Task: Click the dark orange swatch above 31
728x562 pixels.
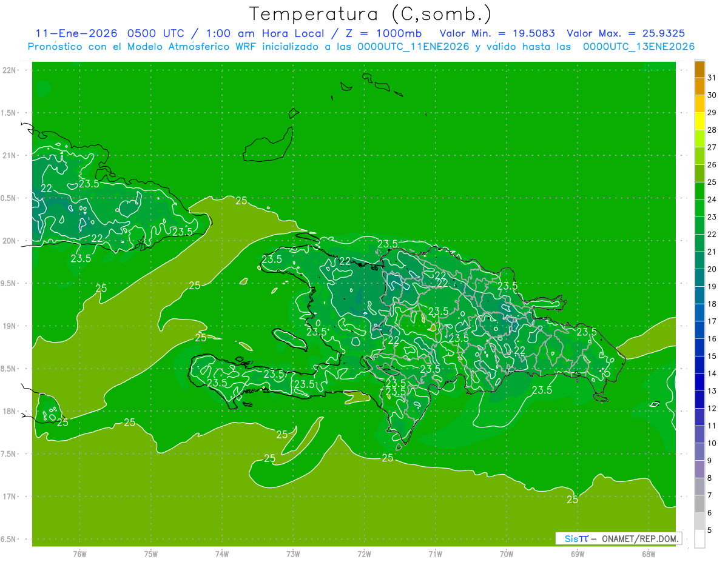Action: coord(699,69)
